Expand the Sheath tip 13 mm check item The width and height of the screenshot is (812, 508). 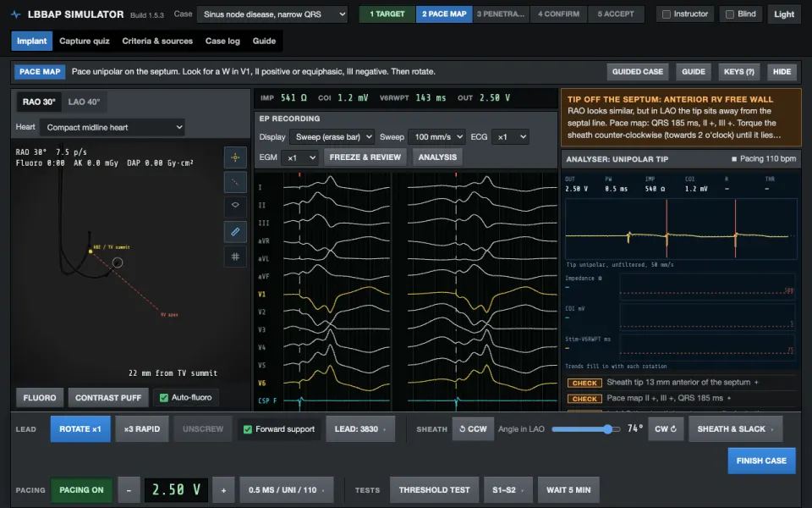click(682, 383)
